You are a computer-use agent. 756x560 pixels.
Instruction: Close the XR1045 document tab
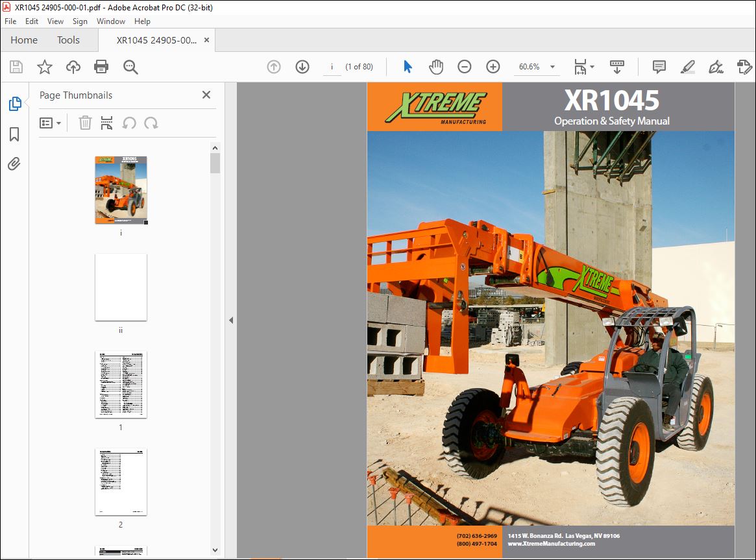pyautogui.click(x=206, y=40)
